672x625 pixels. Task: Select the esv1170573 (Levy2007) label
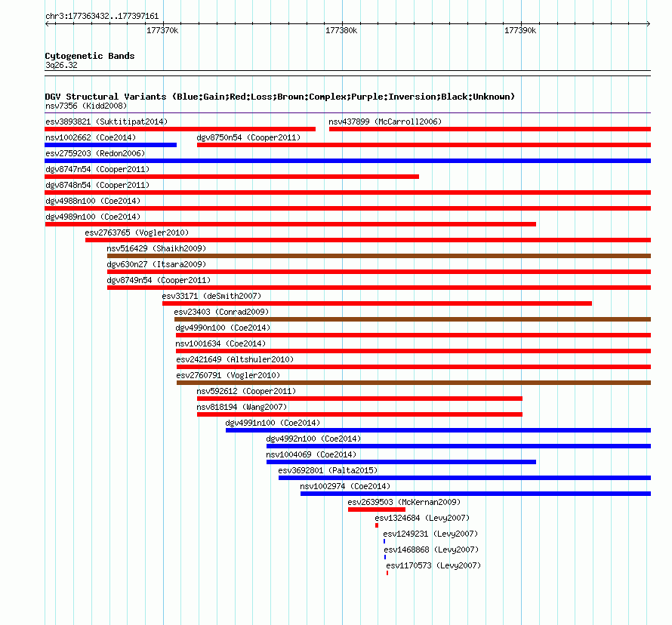tap(433, 565)
